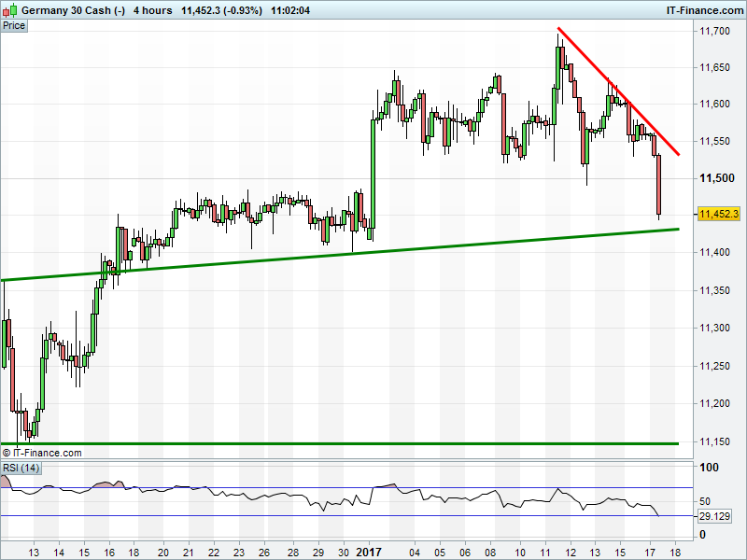Click the 11,300 price axis label
747x560 pixels.
click(x=714, y=328)
